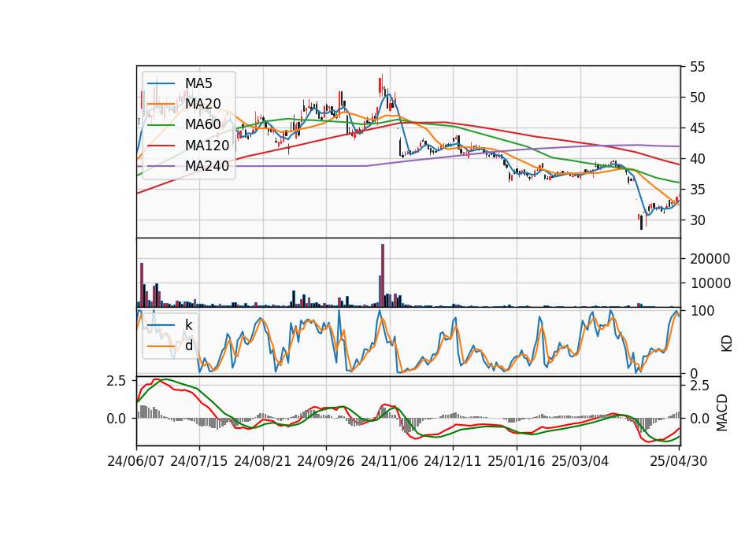
Task: Click the purple MA240 legend line sample
Action: [x=161, y=166]
